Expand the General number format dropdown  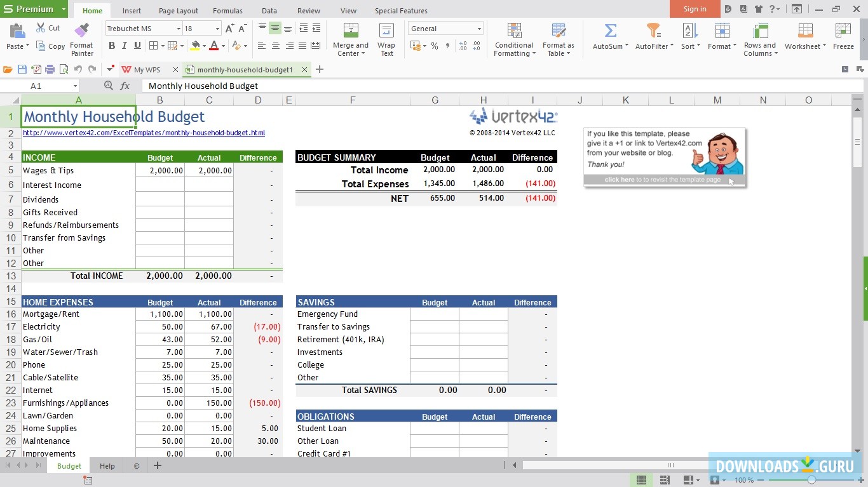[479, 29]
